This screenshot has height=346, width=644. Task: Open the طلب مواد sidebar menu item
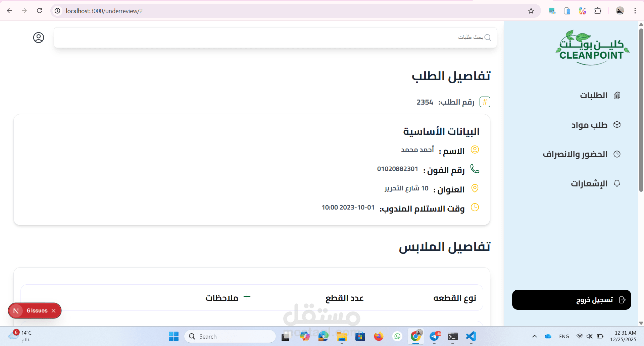click(596, 125)
